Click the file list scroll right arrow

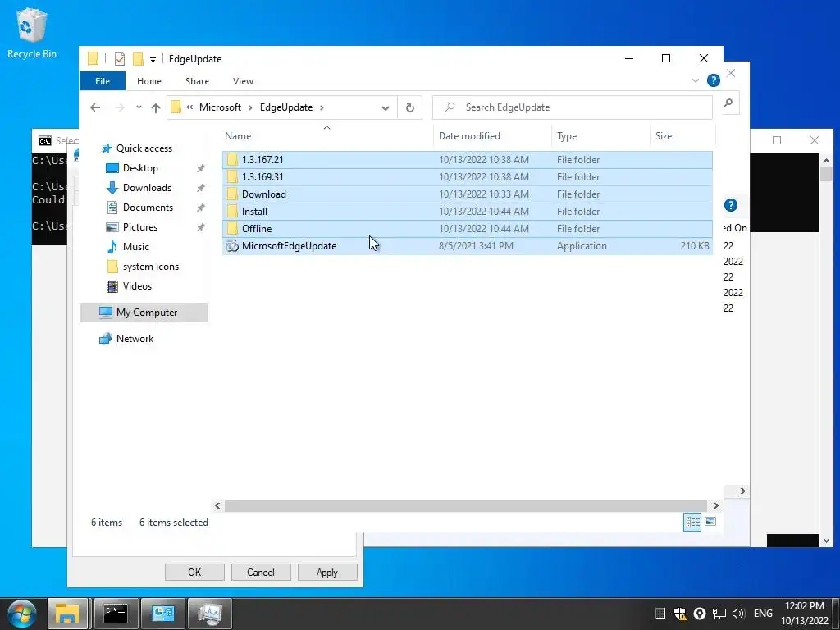point(715,505)
